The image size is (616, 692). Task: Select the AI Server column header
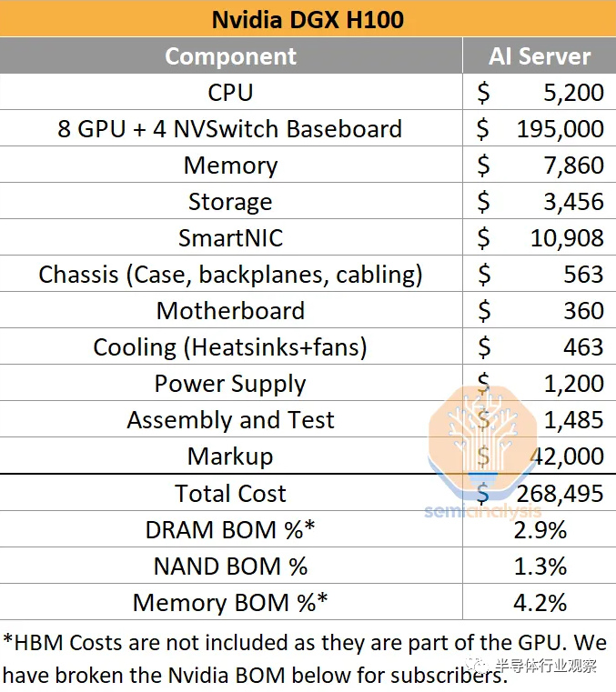click(540, 56)
